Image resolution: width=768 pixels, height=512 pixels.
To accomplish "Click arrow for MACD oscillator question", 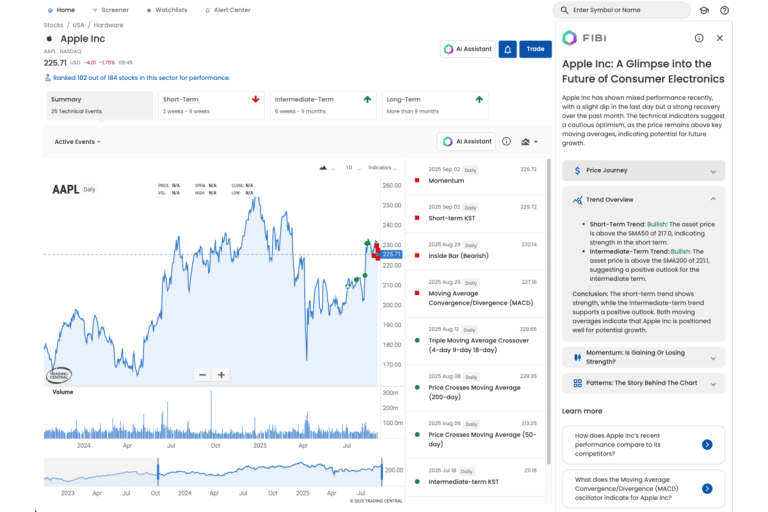I will 707,488.
